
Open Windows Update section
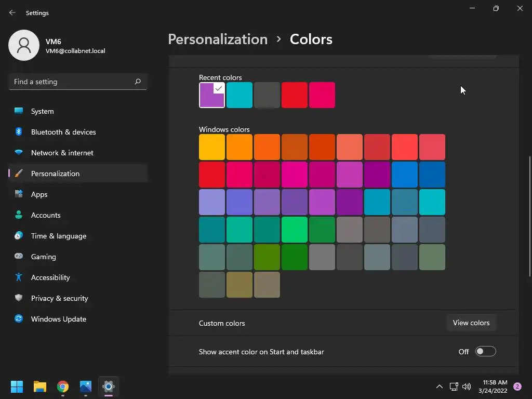(58, 319)
